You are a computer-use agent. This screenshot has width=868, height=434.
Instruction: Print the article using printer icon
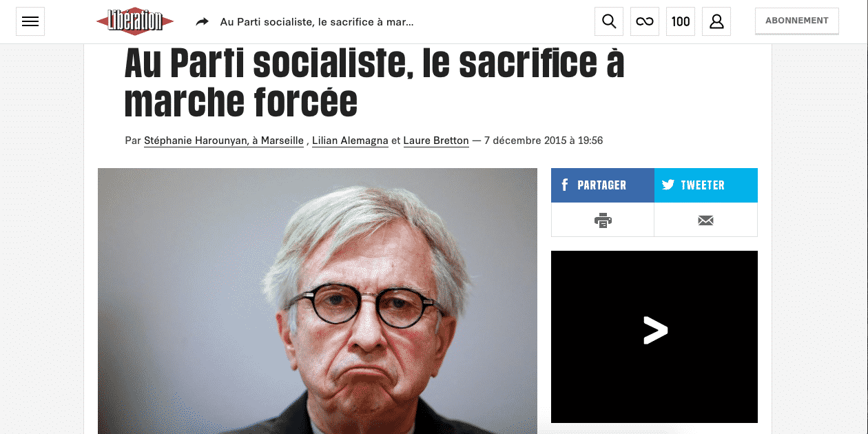(603, 220)
